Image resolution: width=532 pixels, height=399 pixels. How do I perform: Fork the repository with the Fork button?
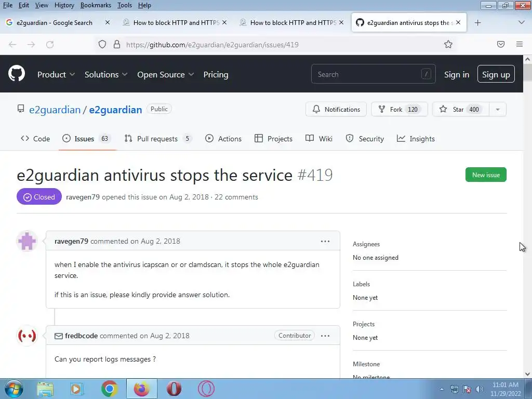point(400,109)
